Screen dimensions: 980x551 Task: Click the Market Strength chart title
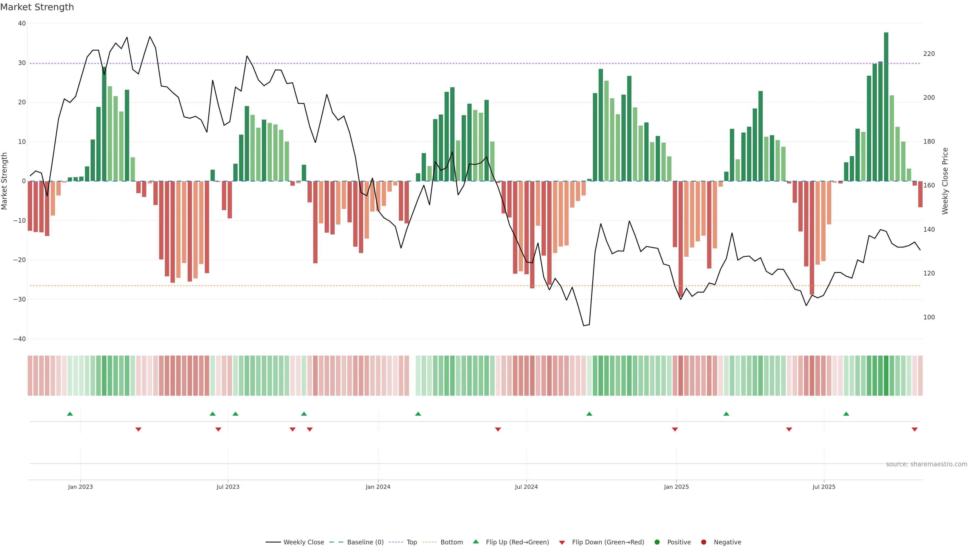[x=37, y=7]
